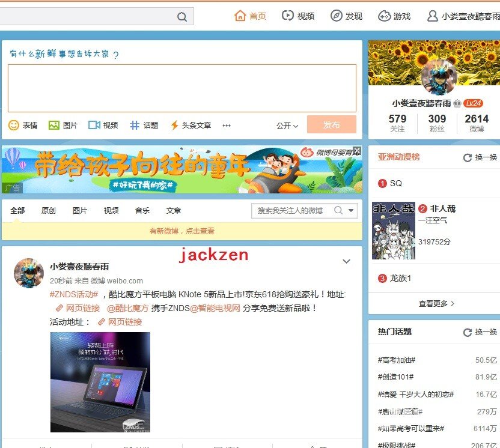This screenshot has height=448, width=500.
Task: Open the 游戏 games section
Action: (x=394, y=16)
